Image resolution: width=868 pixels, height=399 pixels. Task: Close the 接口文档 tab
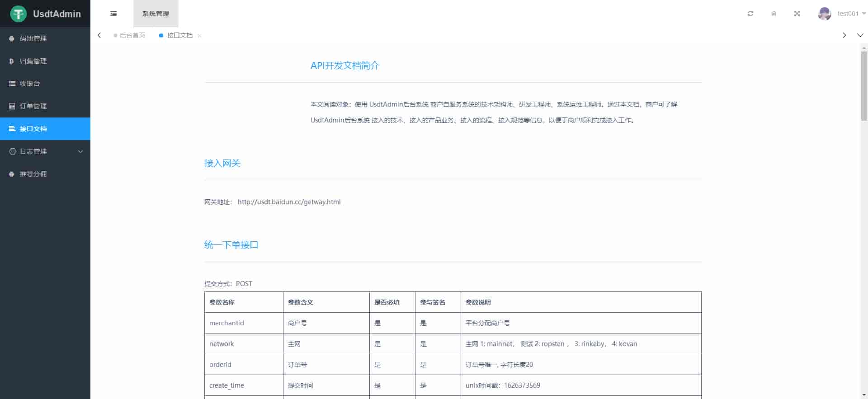pyautogui.click(x=199, y=36)
